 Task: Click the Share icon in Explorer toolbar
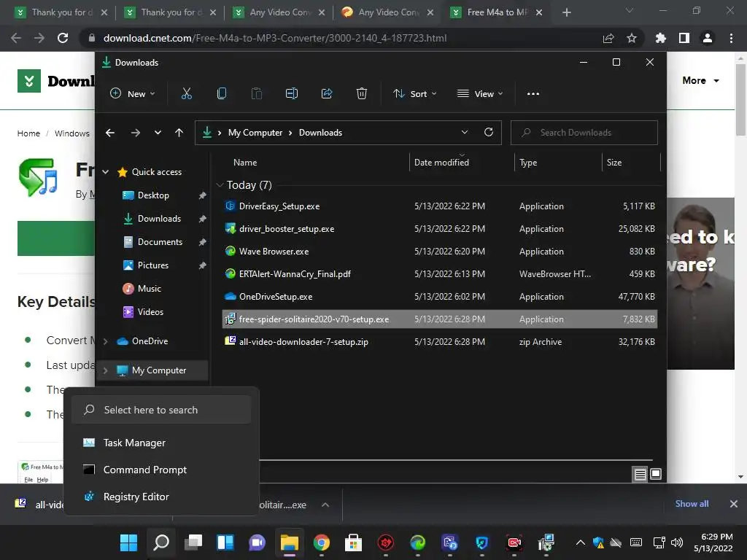[x=327, y=94]
